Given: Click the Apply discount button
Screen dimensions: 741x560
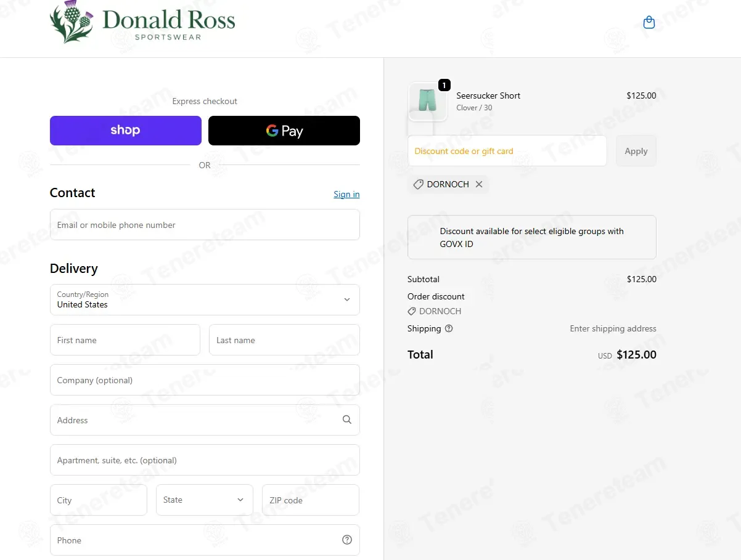Looking at the screenshot, I should pyautogui.click(x=636, y=151).
